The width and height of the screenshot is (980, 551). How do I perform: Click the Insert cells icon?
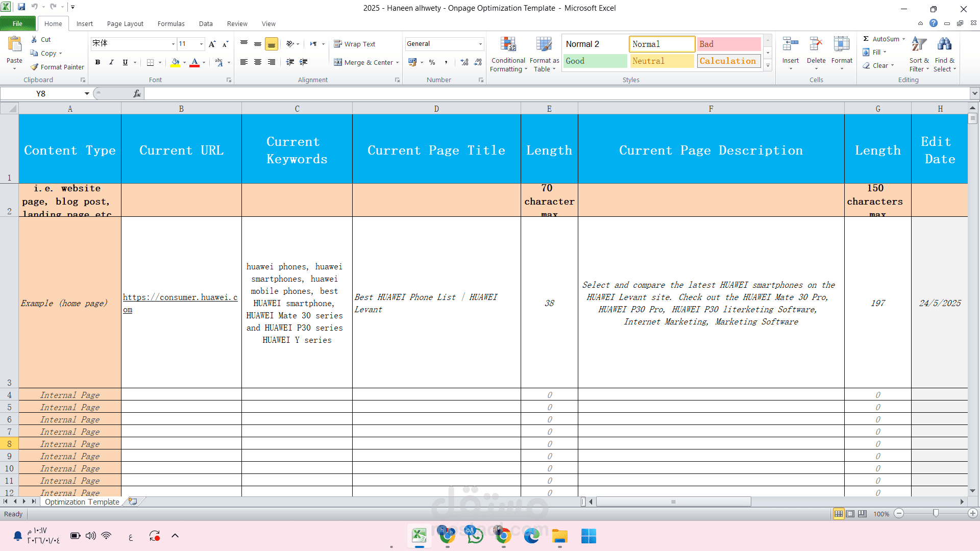point(790,45)
